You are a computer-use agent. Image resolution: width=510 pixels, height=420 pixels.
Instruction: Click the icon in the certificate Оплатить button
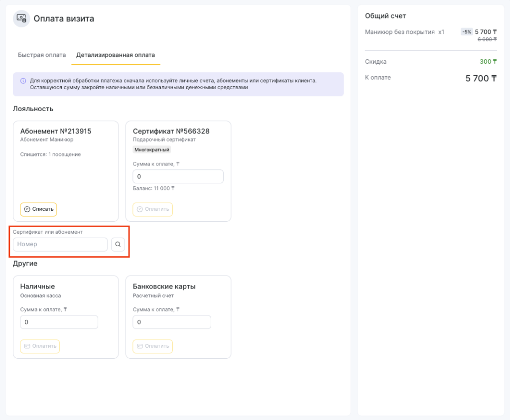140,209
